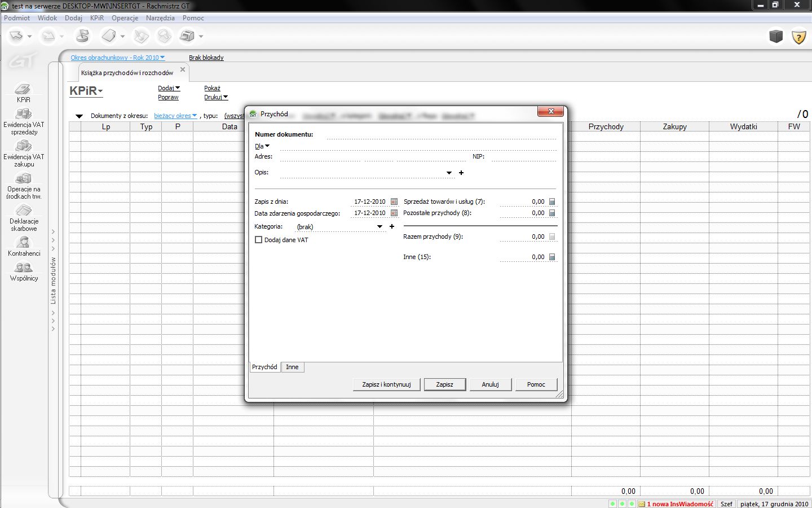Click the printer toolbar icon
The height and width of the screenshot is (508, 812).
click(x=187, y=36)
